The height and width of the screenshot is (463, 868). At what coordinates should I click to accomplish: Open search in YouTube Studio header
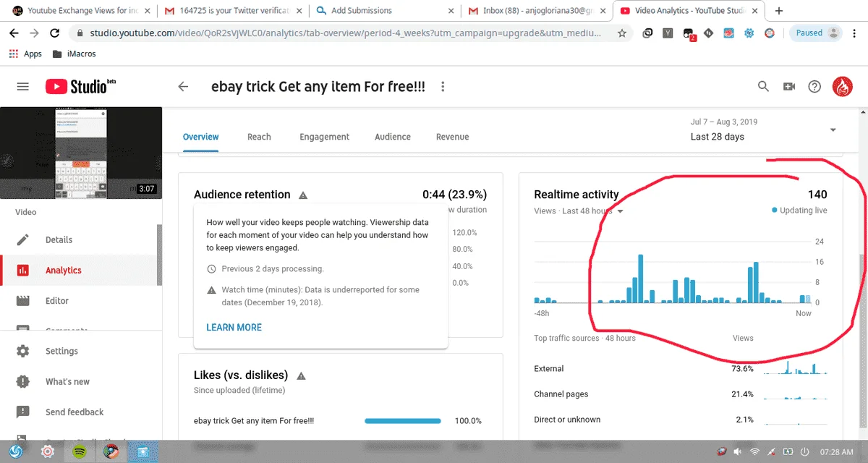tap(763, 86)
